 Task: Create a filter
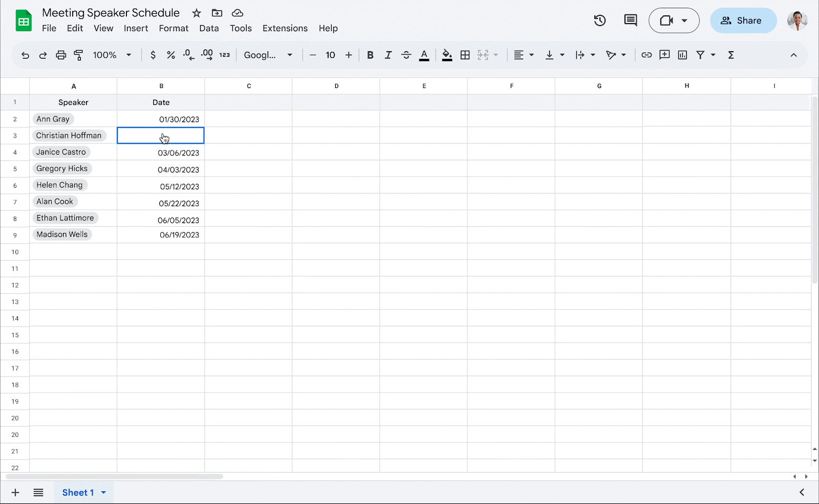(x=700, y=55)
